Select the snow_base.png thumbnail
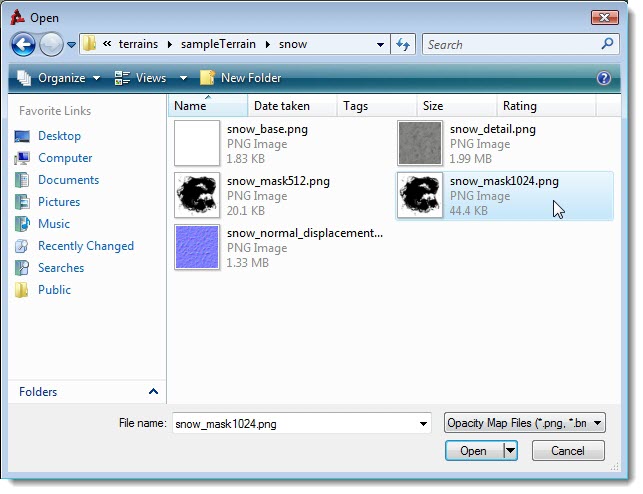This screenshot has width=643, height=494. pyautogui.click(x=197, y=143)
